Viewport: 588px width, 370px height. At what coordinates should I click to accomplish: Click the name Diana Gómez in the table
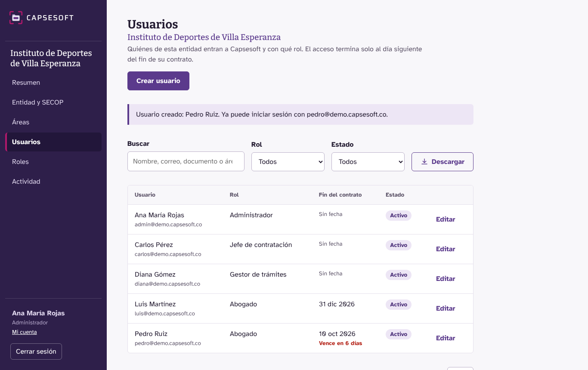coord(155,274)
